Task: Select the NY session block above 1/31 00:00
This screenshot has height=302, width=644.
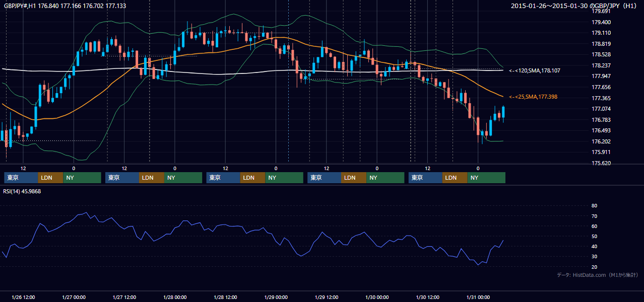Action: click(x=486, y=178)
